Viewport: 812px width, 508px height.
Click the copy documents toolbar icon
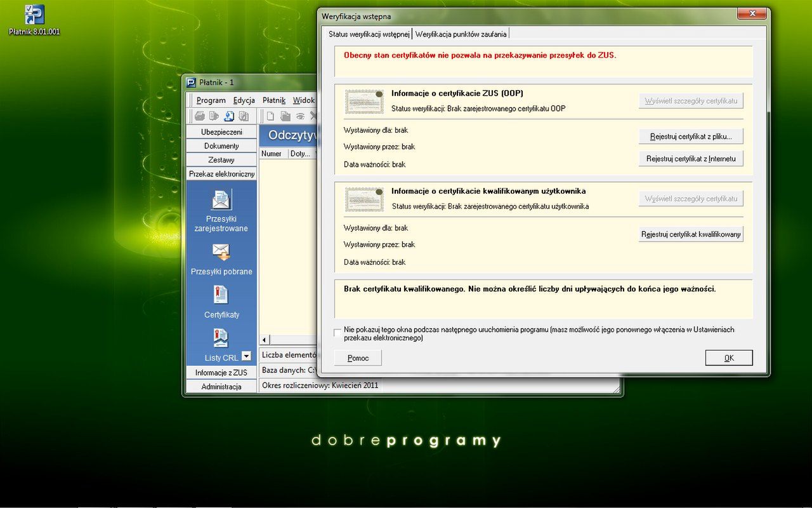pyautogui.click(x=244, y=116)
